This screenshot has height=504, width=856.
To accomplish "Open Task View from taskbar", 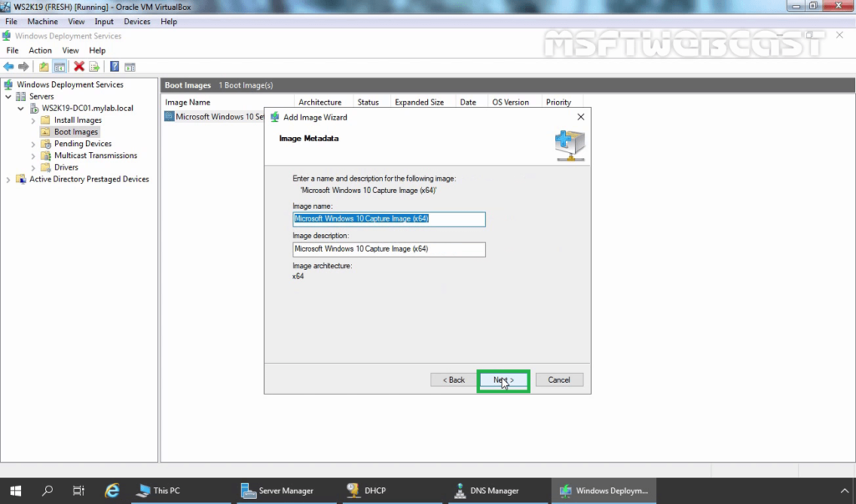I will [79, 491].
